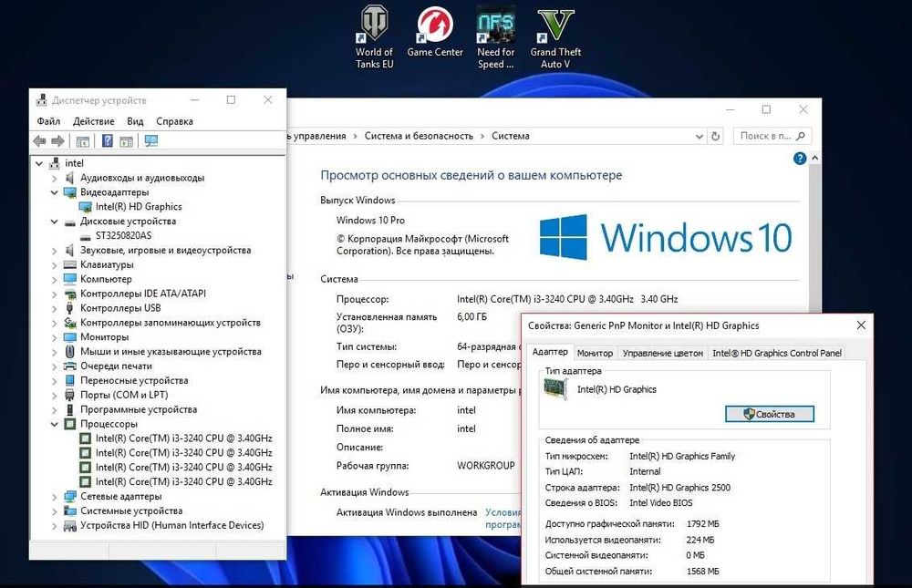Collapse the Дисковые устройства node

coord(54,222)
